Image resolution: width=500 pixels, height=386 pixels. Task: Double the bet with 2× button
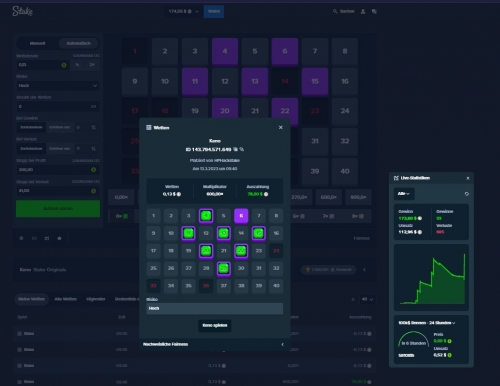coord(92,65)
